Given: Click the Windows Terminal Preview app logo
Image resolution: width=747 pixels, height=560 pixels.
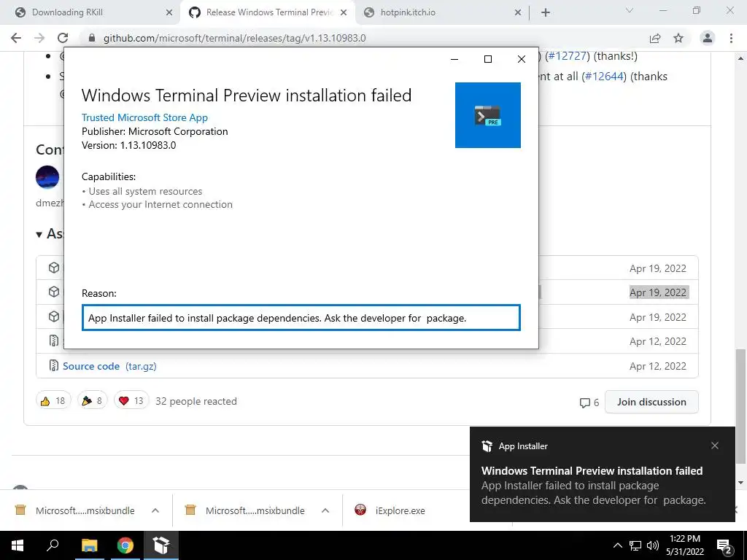Looking at the screenshot, I should [487, 115].
